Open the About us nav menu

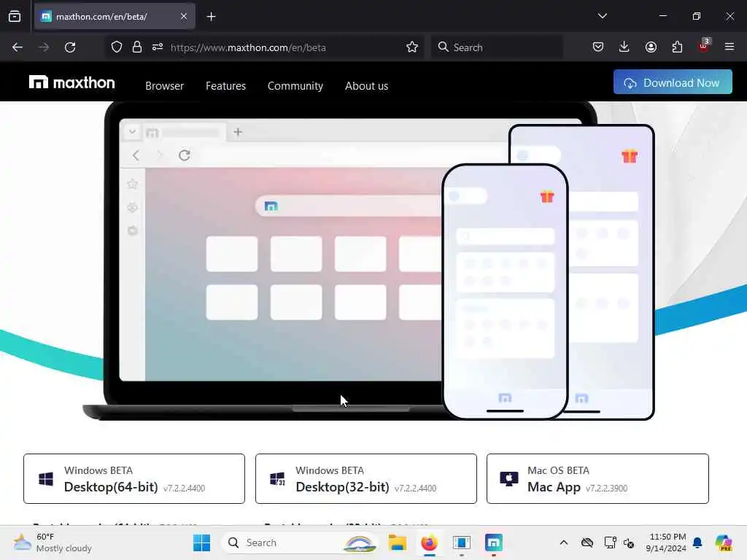[366, 86]
